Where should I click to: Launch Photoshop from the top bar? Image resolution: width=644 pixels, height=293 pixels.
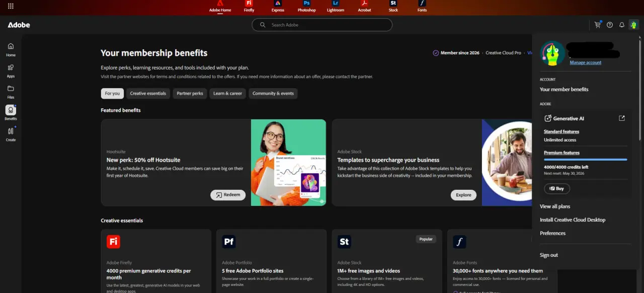coord(306,7)
